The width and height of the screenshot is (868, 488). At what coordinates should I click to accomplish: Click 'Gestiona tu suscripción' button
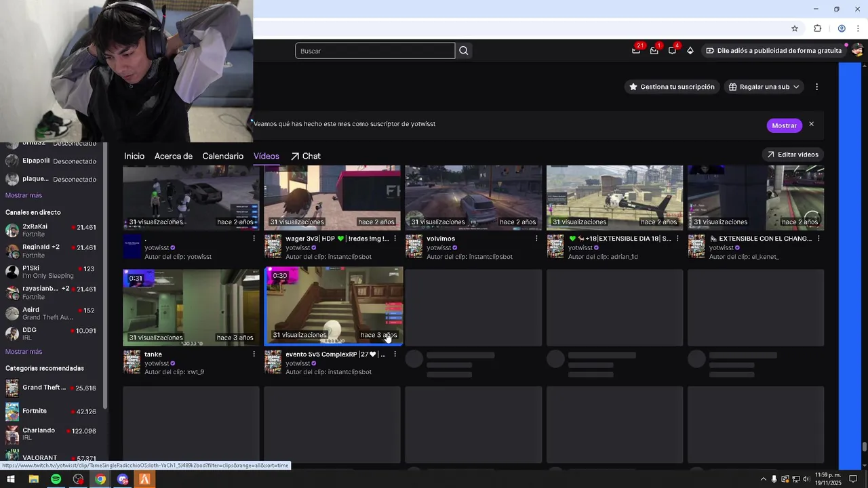point(671,87)
